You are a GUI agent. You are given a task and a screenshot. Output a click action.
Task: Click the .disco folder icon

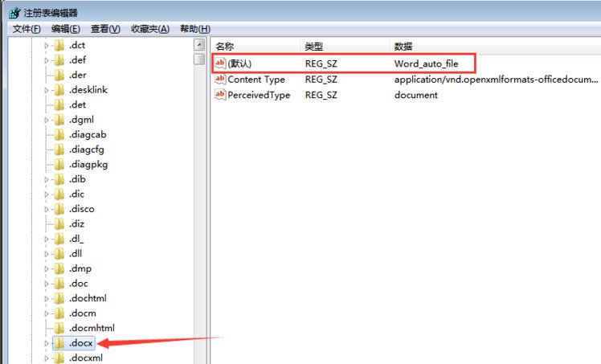pyautogui.click(x=59, y=210)
